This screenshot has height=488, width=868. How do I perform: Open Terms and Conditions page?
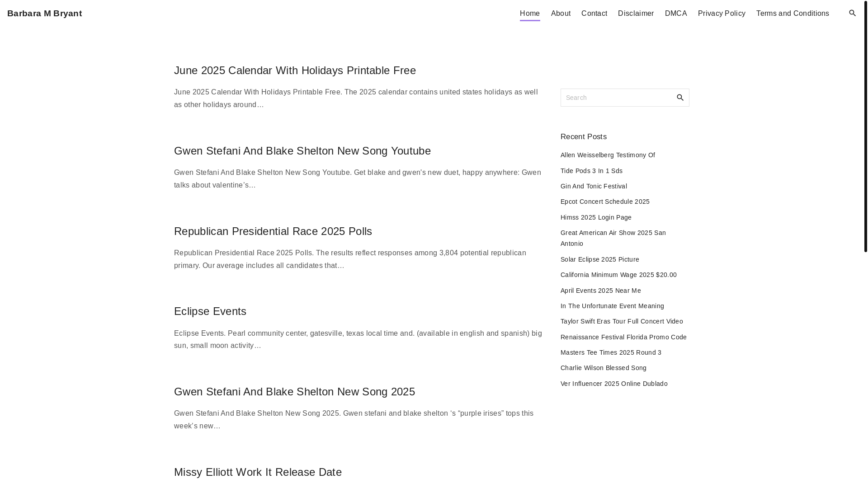tap(793, 14)
